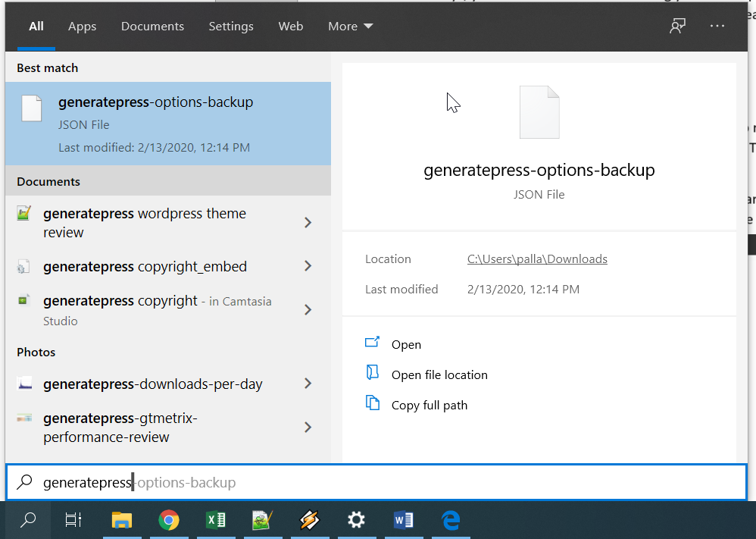The image size is (756, 539).
Task: Click the Best match heading
Action: coord(47,68)
